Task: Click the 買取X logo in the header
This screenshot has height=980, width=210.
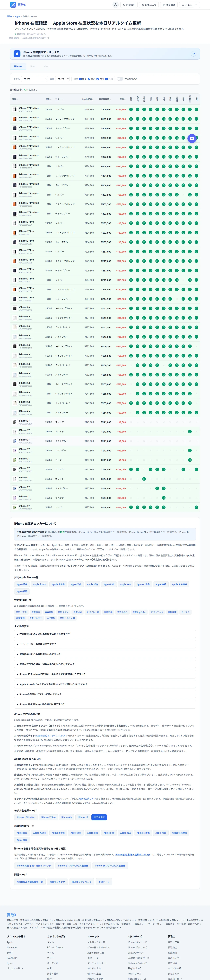Action: [x=18, y=5]
